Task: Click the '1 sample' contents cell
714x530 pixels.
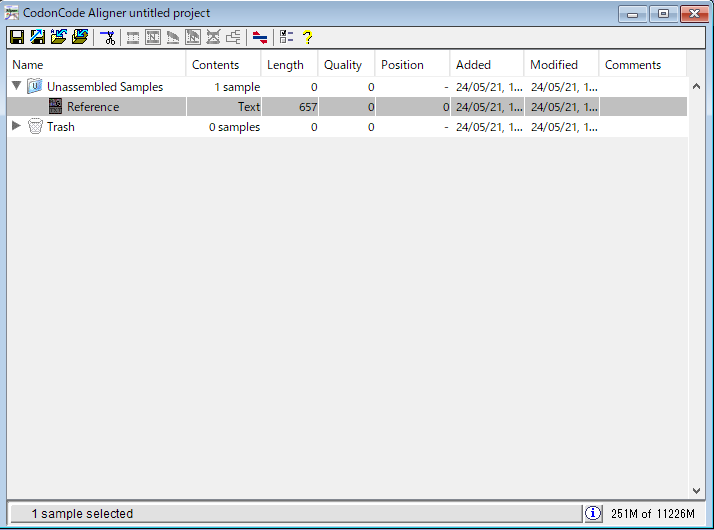Action: [224, 87]
